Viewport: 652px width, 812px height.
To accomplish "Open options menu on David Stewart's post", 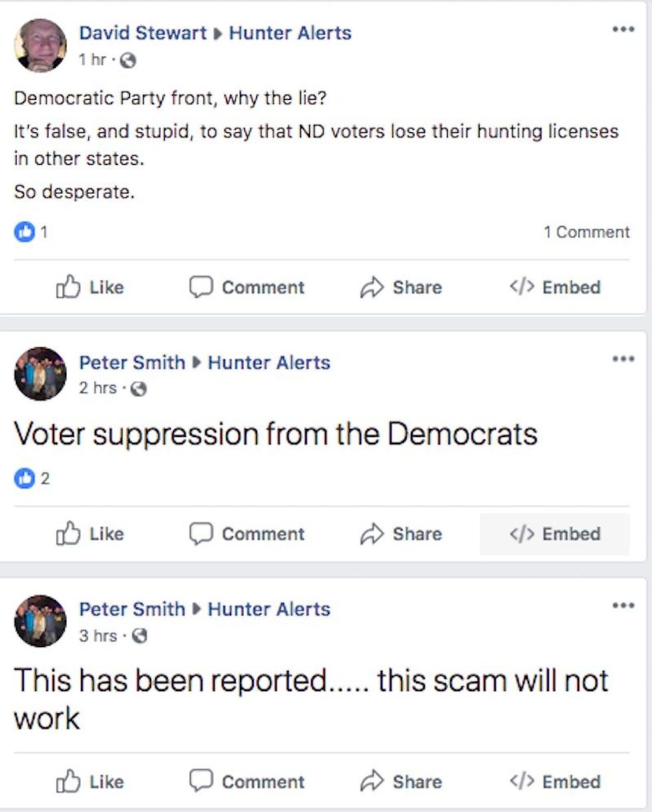I will click(x=623, y=30).
